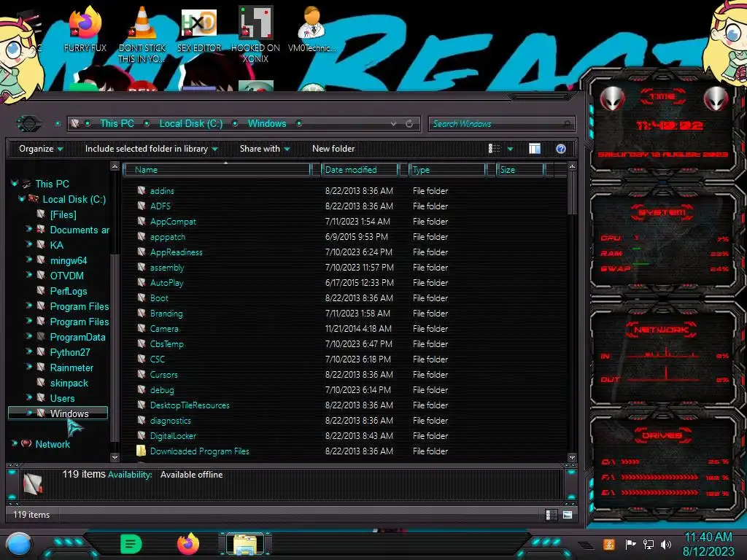747x560 pixels.
Task: Click This PC in the address bar
Action: pyautogui.click(x=117, y=124)
